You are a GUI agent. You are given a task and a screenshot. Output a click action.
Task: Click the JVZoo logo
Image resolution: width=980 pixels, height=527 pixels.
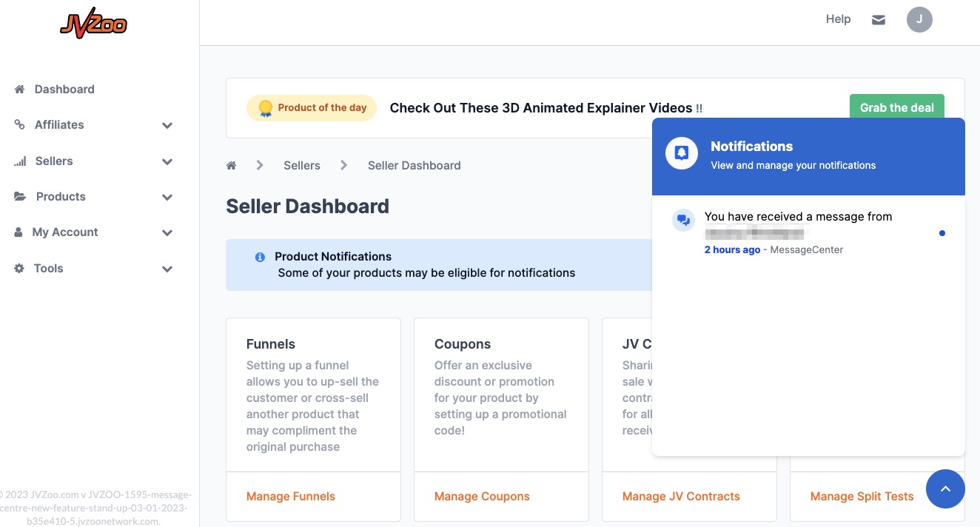tap(93, 24)
